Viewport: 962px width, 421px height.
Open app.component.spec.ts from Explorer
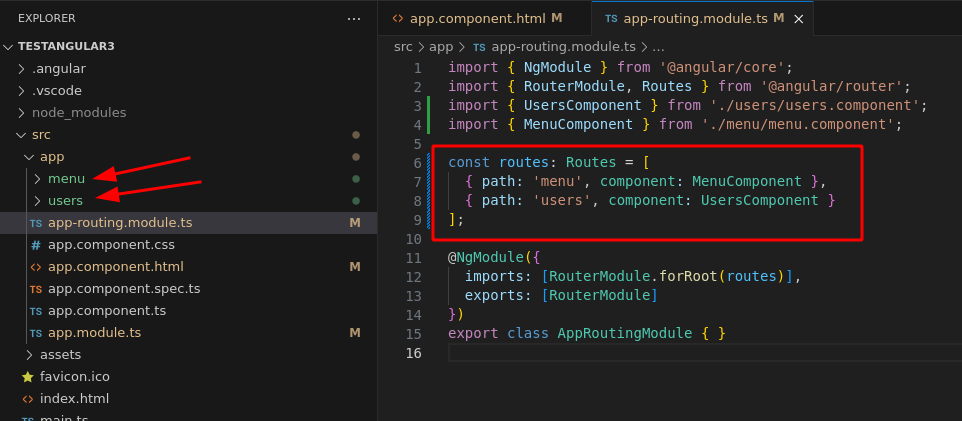coord(124,289)
